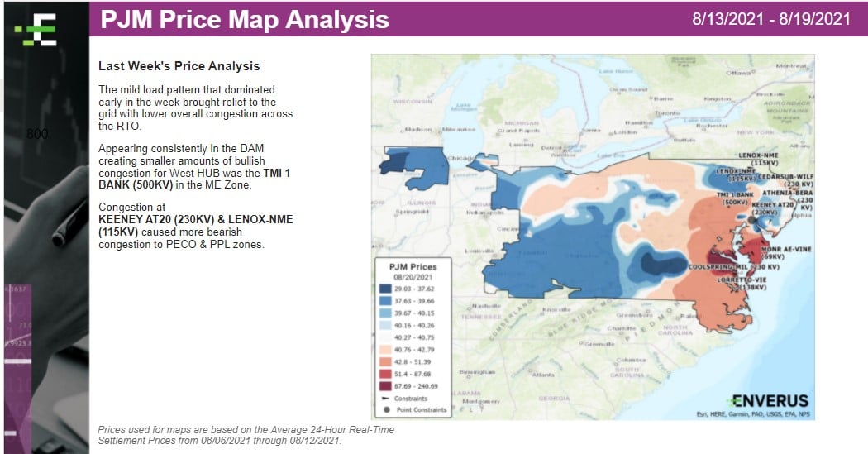Click the Last Week's Price Analysis heading
The width and height of the screenshot is (868, 454).
179,66
